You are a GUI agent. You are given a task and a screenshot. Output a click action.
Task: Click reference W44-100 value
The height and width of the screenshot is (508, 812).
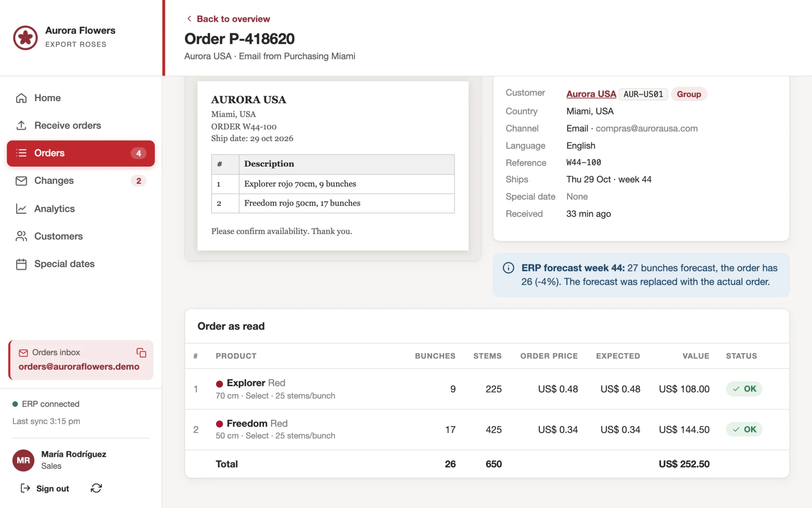point(583,163)
